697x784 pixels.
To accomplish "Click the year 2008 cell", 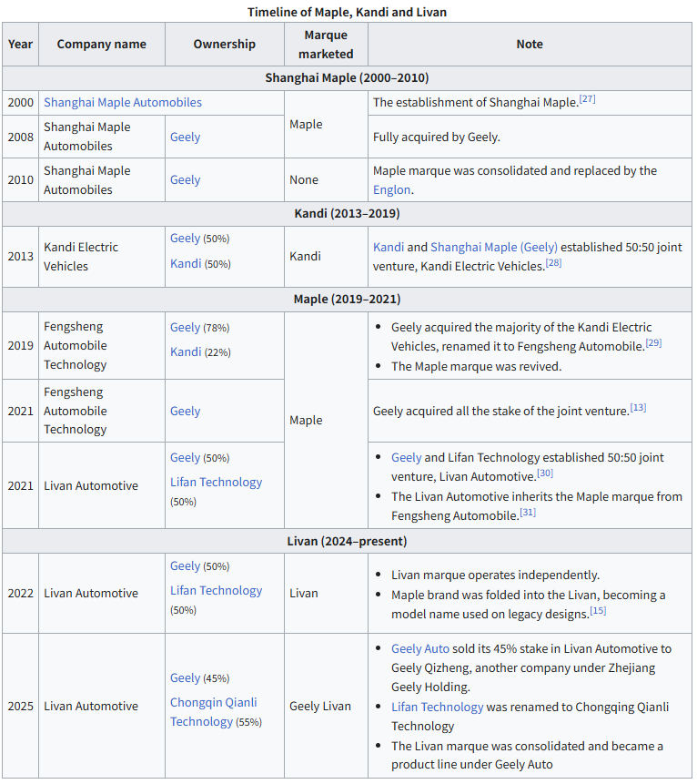I will [21, 137].
